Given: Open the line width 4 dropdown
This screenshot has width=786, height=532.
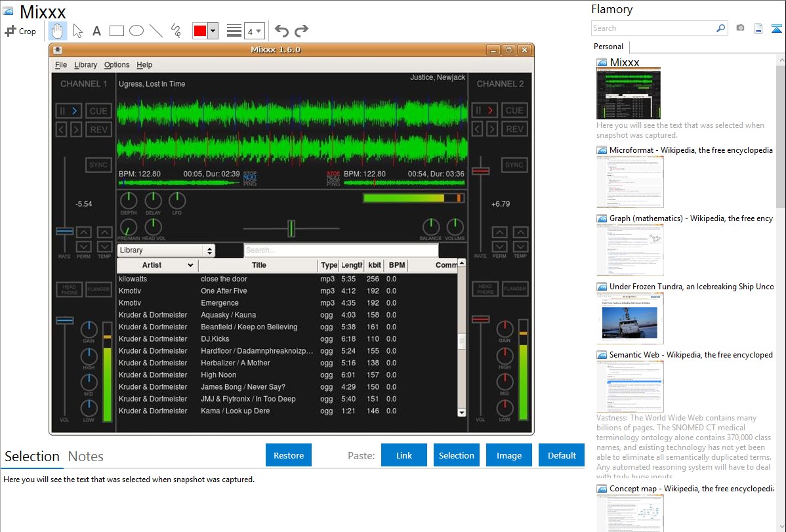Looking at the screenshot, I should (254, 31).
